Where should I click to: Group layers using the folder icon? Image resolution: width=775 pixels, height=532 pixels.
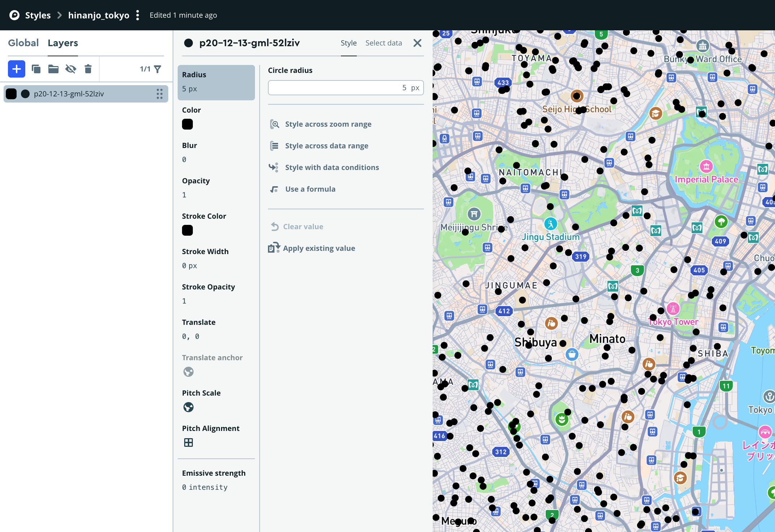(53, 69)
